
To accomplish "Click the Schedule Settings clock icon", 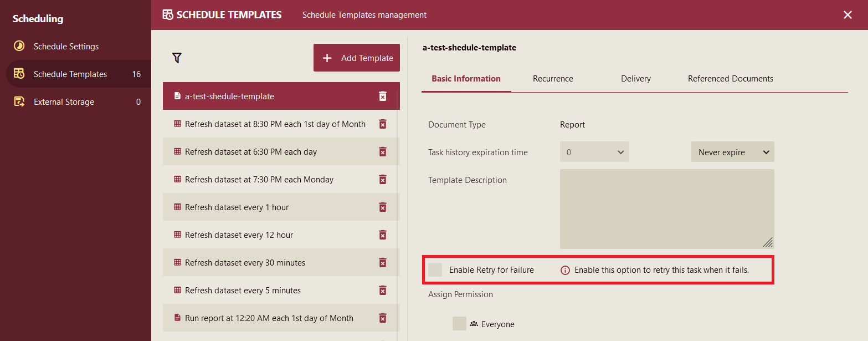I will (19, 46).
